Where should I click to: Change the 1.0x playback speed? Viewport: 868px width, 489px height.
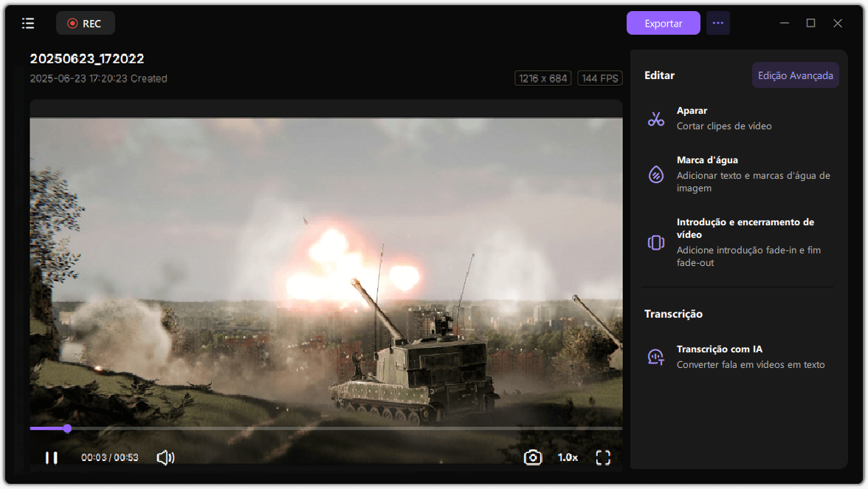[568, 458]
